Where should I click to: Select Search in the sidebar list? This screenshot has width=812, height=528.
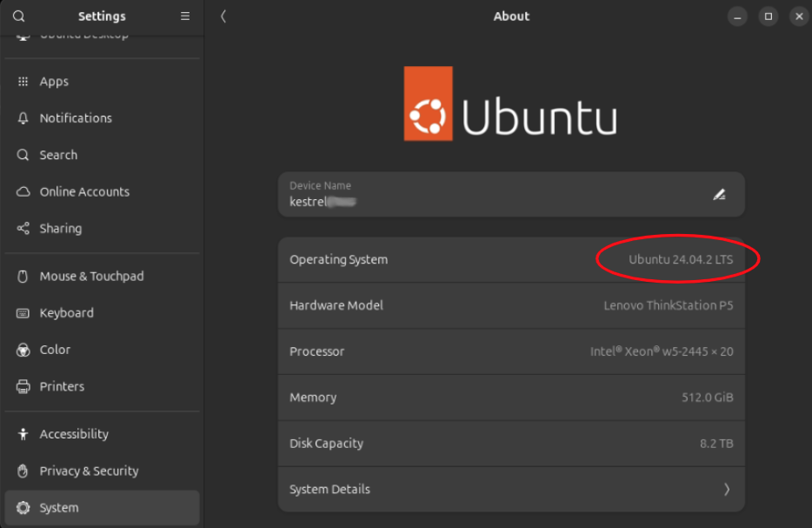[x=102, y=155]
